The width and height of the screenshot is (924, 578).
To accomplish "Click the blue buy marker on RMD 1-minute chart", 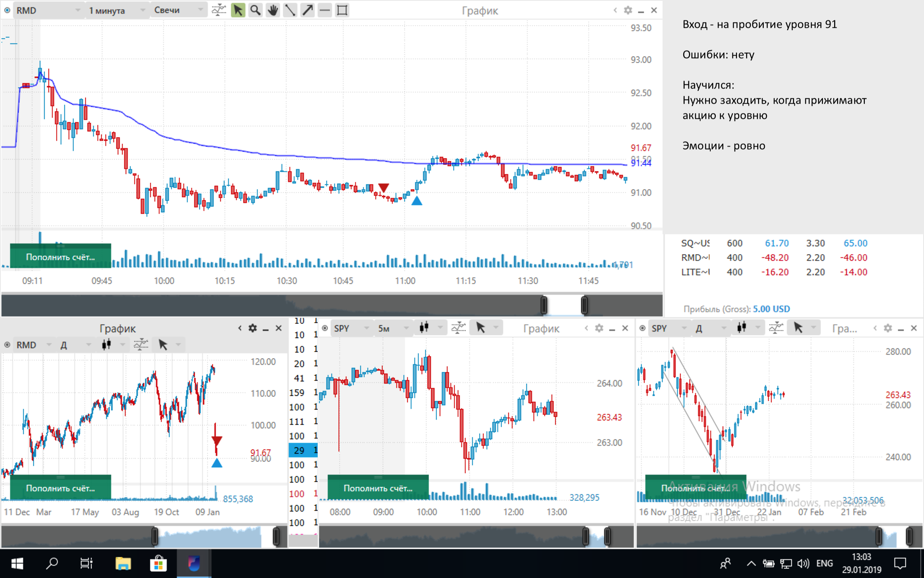I will [417, 200].
